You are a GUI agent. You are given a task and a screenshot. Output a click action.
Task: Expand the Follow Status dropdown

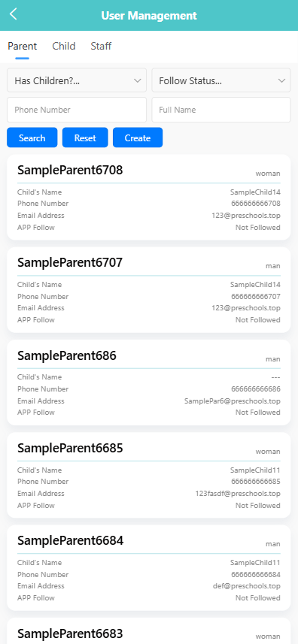pos(221,80)
